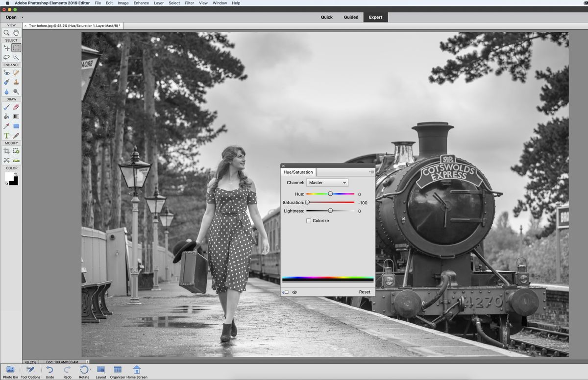Viewport: 588px width, 380px height.
Task: Swap foreground and background colors
Action: pyautogui.click(x=17, y=174)
